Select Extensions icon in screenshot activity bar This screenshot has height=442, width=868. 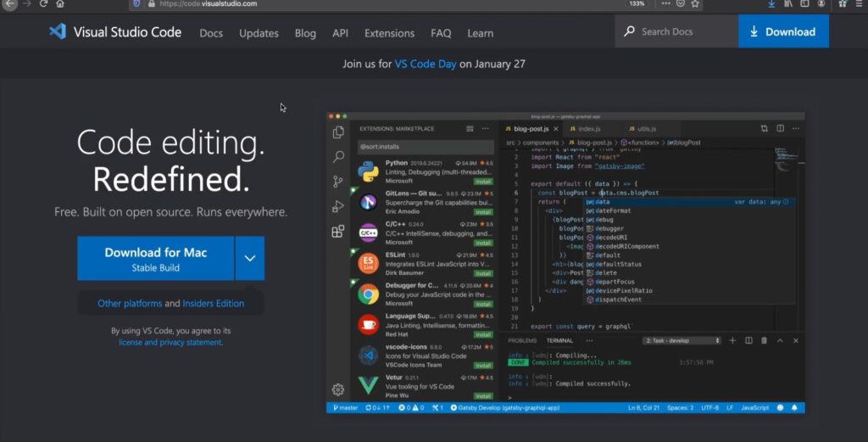coord(338,231)
